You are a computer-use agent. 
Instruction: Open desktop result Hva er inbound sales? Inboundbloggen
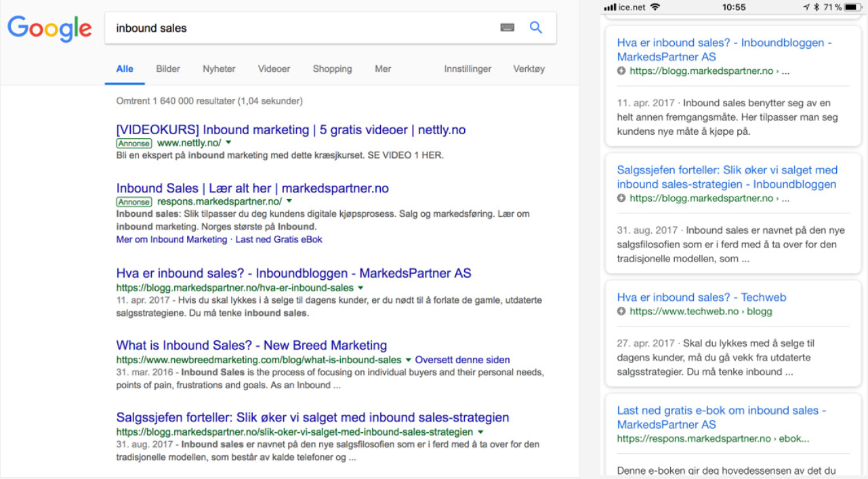pyautogui.click(x=294, y=274)
